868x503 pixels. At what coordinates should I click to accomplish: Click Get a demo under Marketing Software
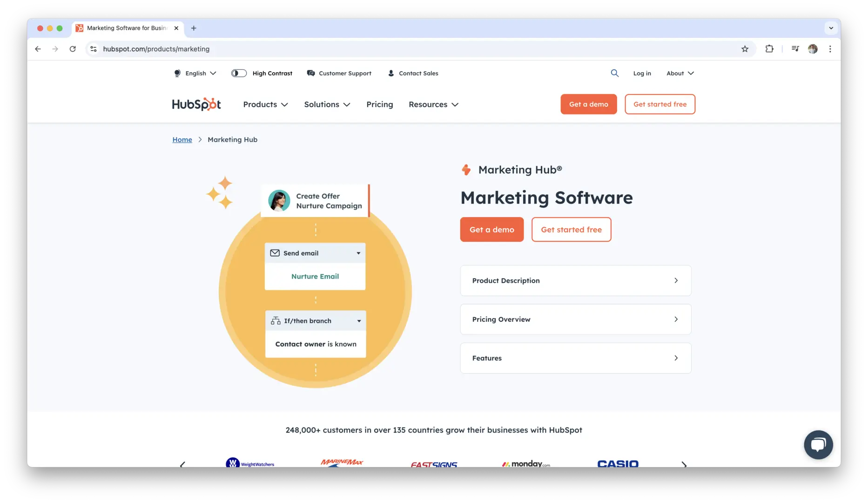pos(491,229)
